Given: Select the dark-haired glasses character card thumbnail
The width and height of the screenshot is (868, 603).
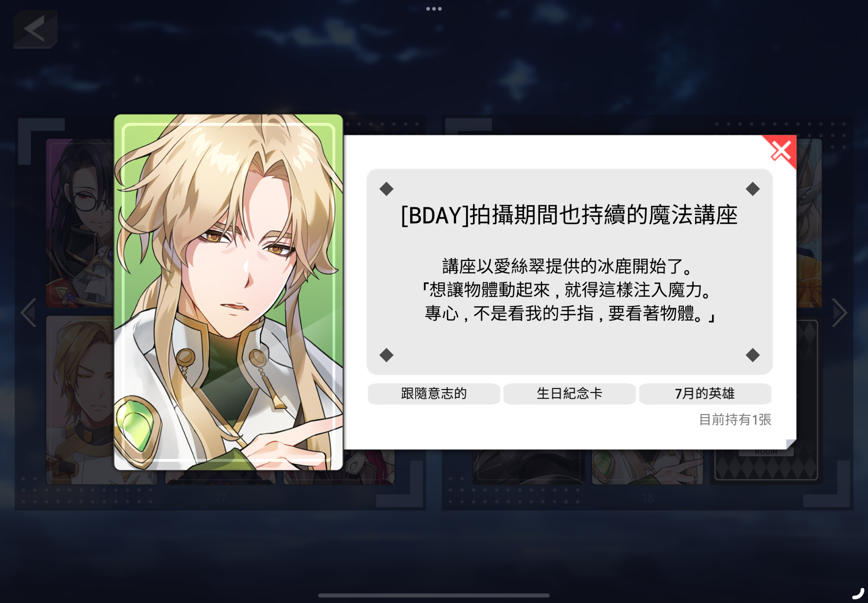Looking at the screenshot, I should click(x=80, y=223).
